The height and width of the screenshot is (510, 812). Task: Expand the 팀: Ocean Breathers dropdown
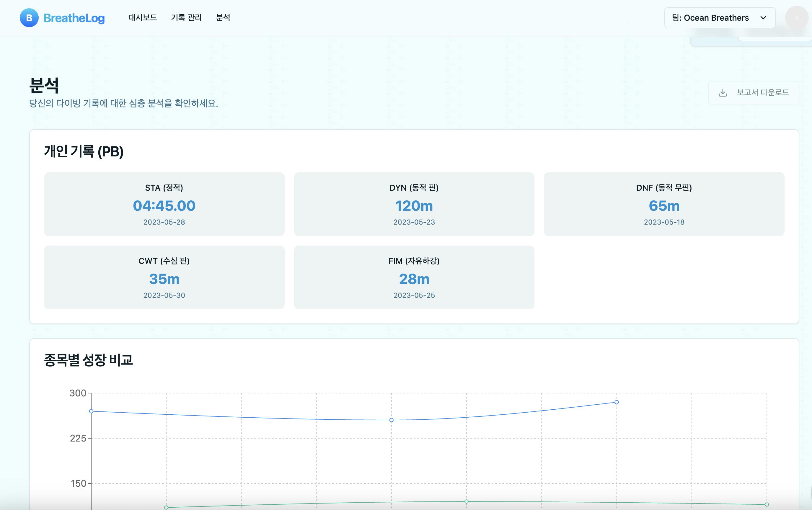coord(720,18)
